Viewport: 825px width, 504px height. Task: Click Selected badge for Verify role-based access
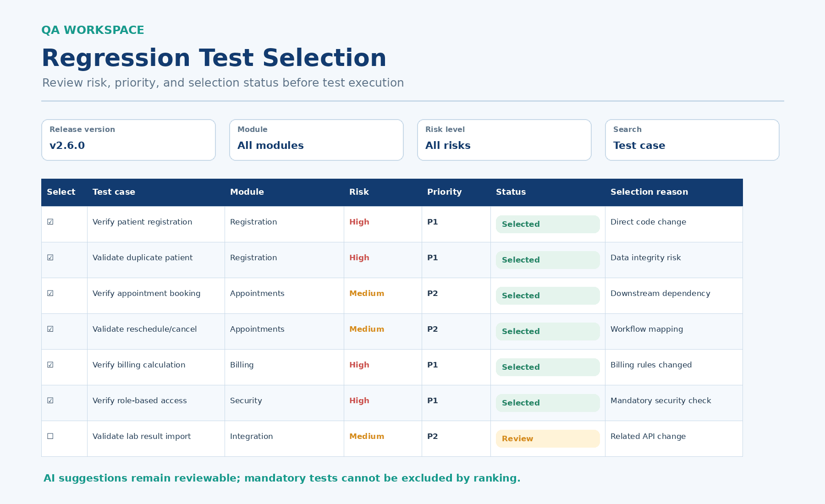(548, 403)
